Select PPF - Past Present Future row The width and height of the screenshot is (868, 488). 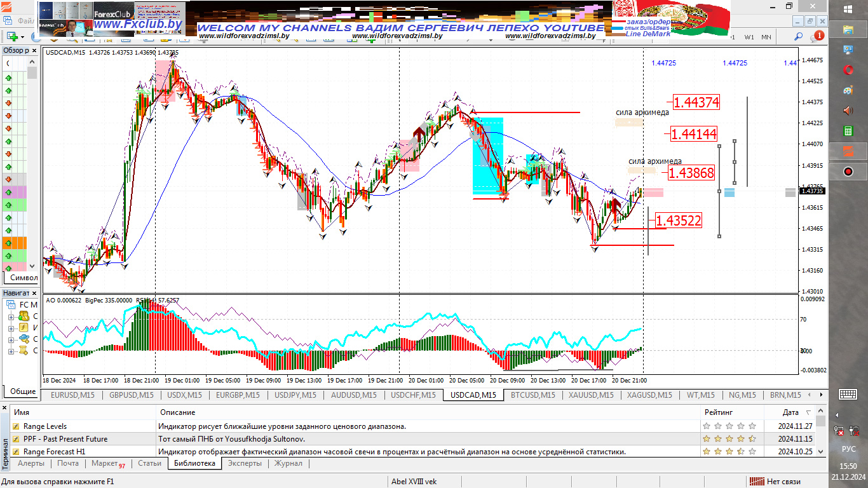(413, 439)
